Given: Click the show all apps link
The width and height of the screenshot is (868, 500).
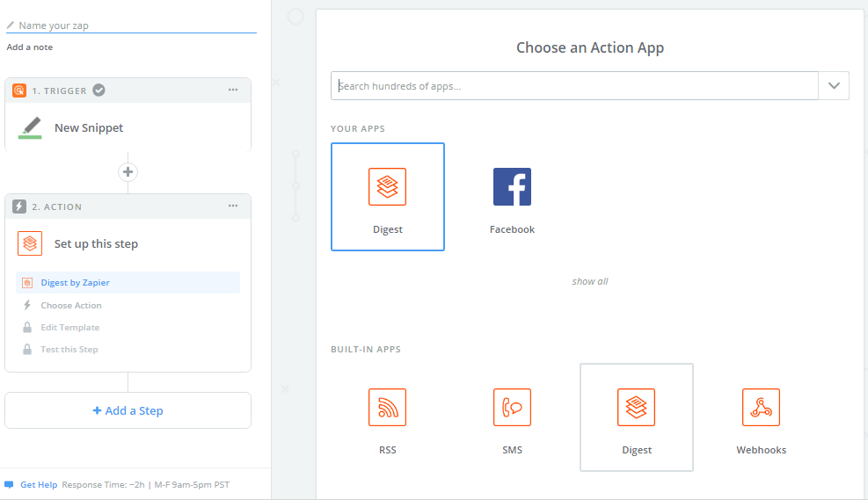Looking at the screenshot, I should click(x=590, y=281).
